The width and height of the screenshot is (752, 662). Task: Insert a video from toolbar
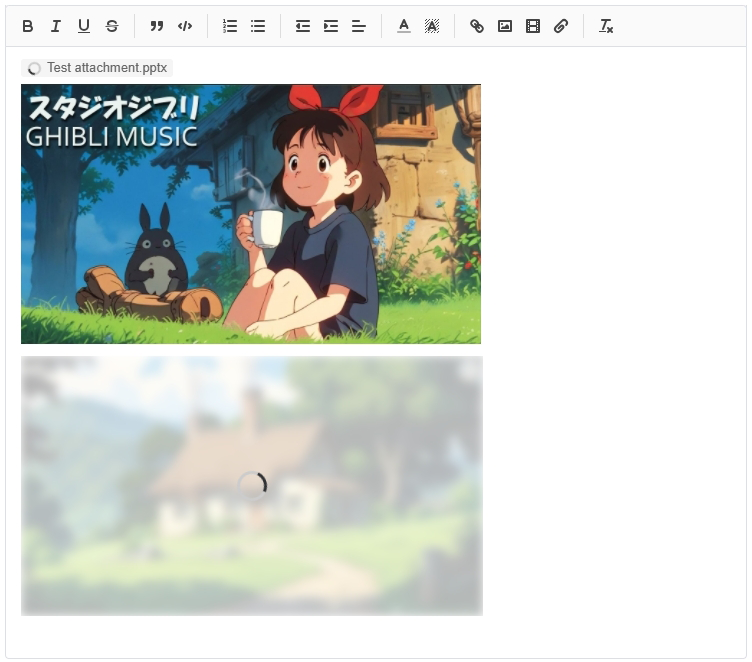(533, 26)
